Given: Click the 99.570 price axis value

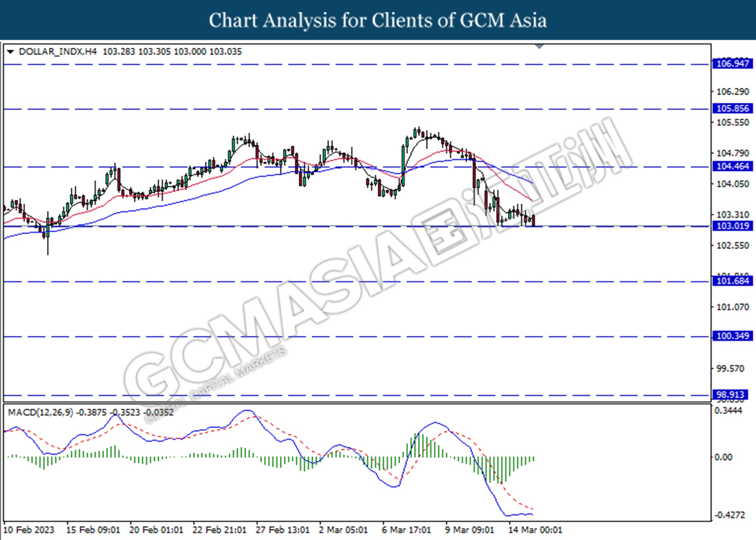Looking at the screenshot, I should tap(730, 368).
